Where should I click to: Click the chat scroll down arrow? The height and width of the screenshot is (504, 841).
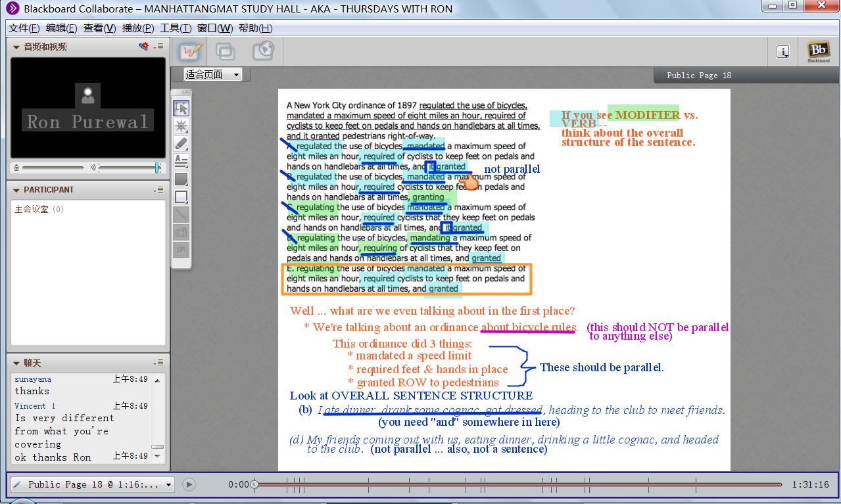158,457
